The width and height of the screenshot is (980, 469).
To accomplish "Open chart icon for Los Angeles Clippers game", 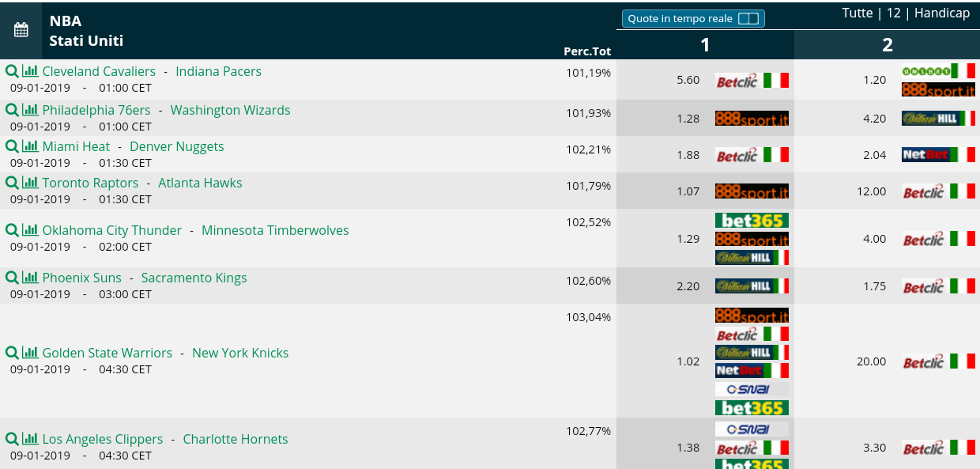I will point(30,439).
